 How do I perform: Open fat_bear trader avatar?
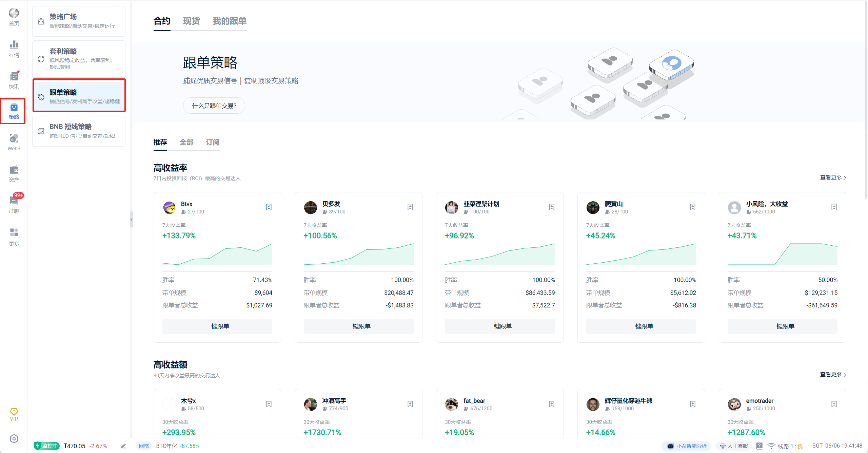point(452,404)
